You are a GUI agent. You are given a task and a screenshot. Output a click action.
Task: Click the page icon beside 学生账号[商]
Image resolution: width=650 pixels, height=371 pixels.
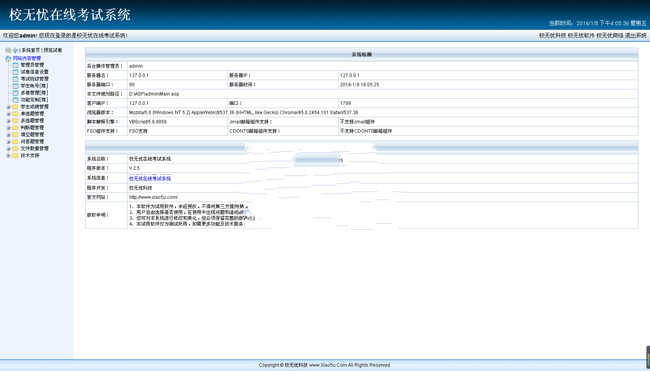(x=15, y=86)
